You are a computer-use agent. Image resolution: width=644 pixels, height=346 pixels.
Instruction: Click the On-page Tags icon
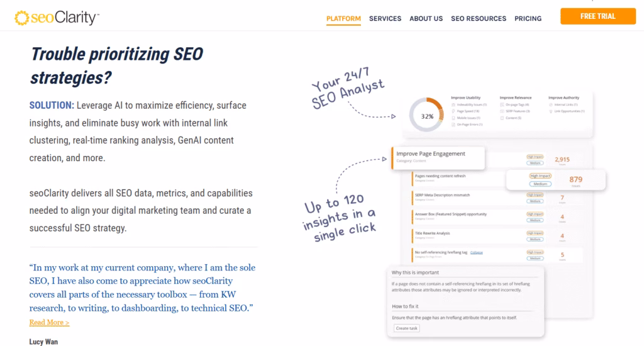[x=501, y=104]
